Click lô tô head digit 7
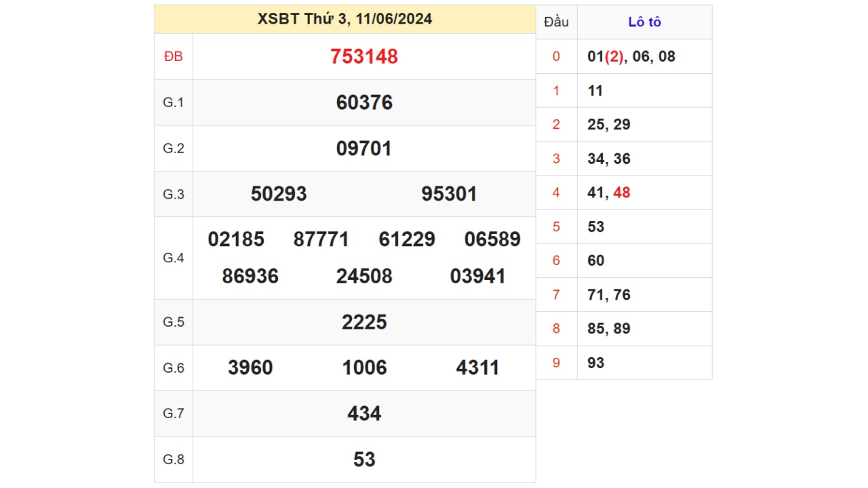868x488 pixels. tap(556, 295)
